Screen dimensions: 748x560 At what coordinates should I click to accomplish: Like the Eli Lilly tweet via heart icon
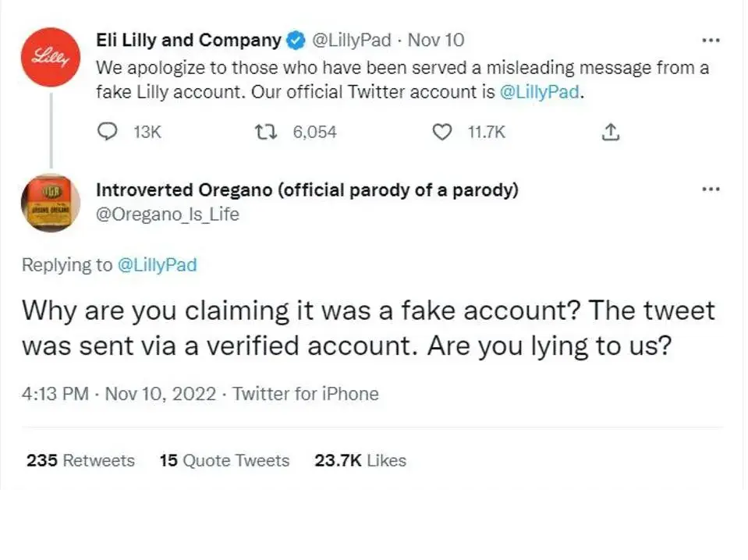click(x=441, y=132)
